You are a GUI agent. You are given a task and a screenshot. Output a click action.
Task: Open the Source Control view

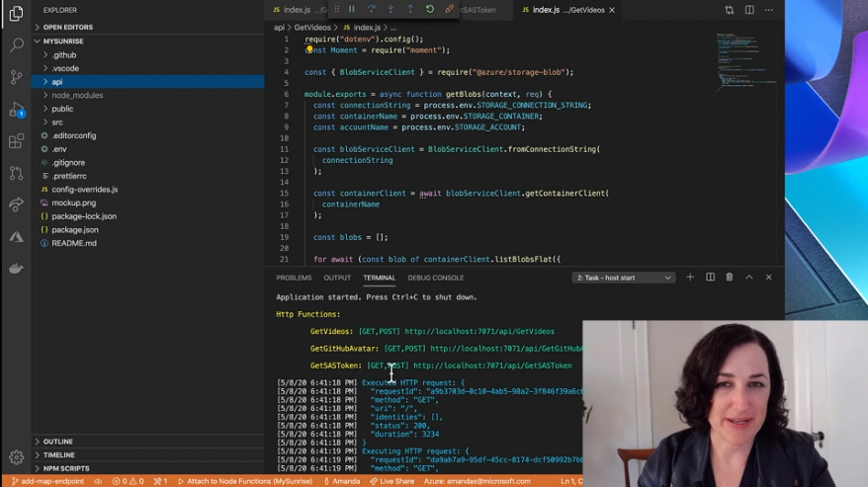point(16,77)
